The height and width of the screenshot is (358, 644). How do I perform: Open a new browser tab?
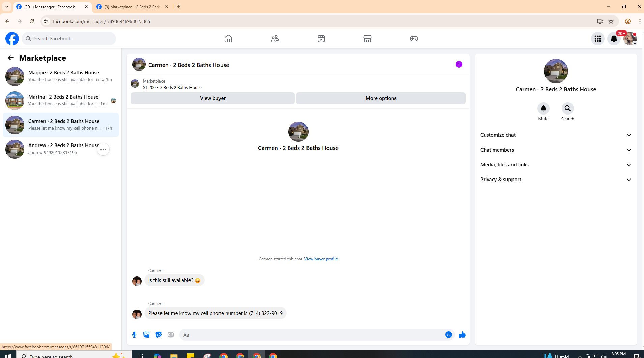179,7
